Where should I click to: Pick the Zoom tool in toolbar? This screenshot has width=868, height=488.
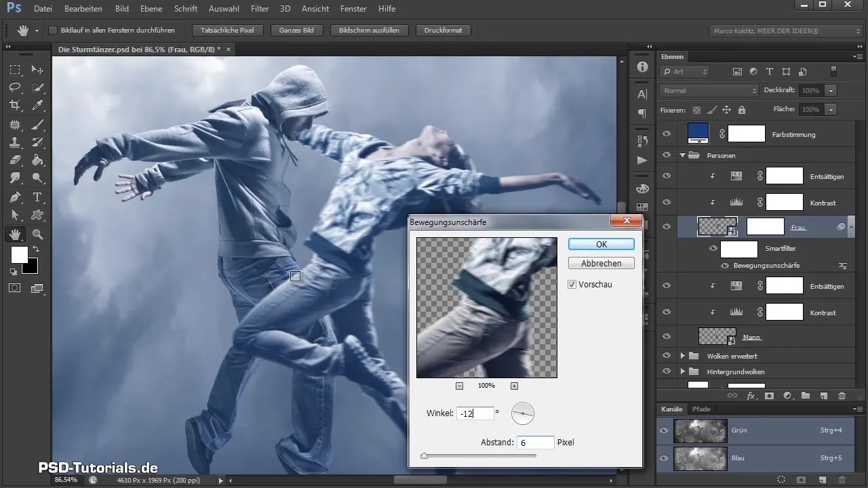pyautogui.click(x=38, y=235)
